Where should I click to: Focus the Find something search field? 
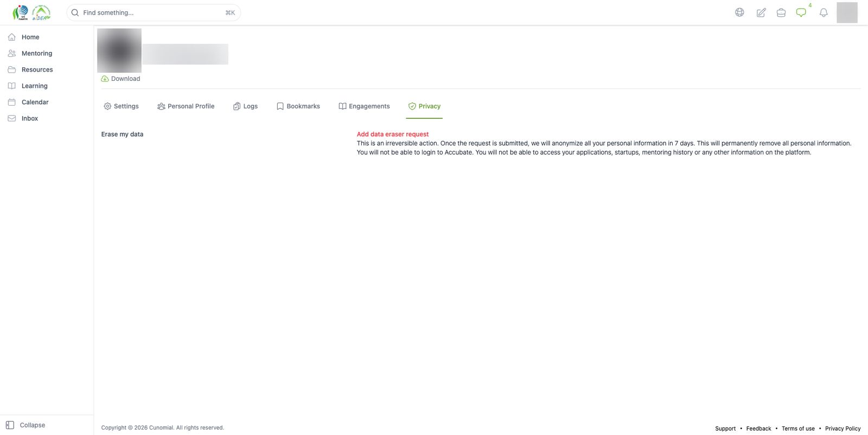point(154,12)
